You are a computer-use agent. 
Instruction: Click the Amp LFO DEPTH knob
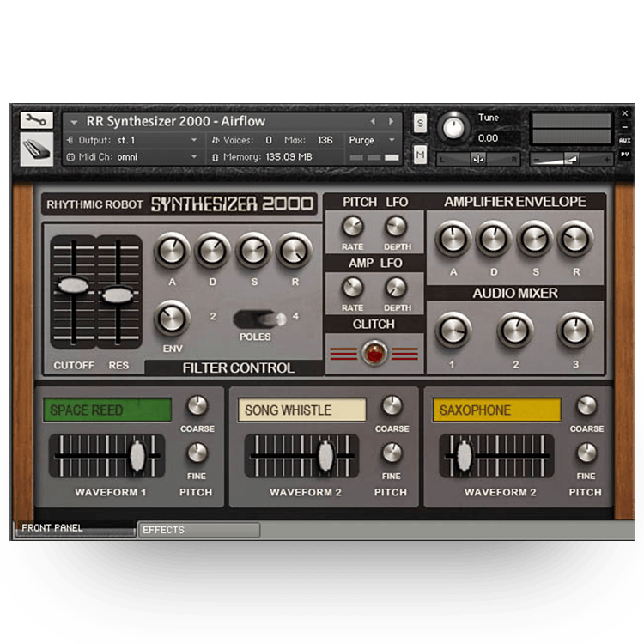pyautogui.click(x=397, y=288)
